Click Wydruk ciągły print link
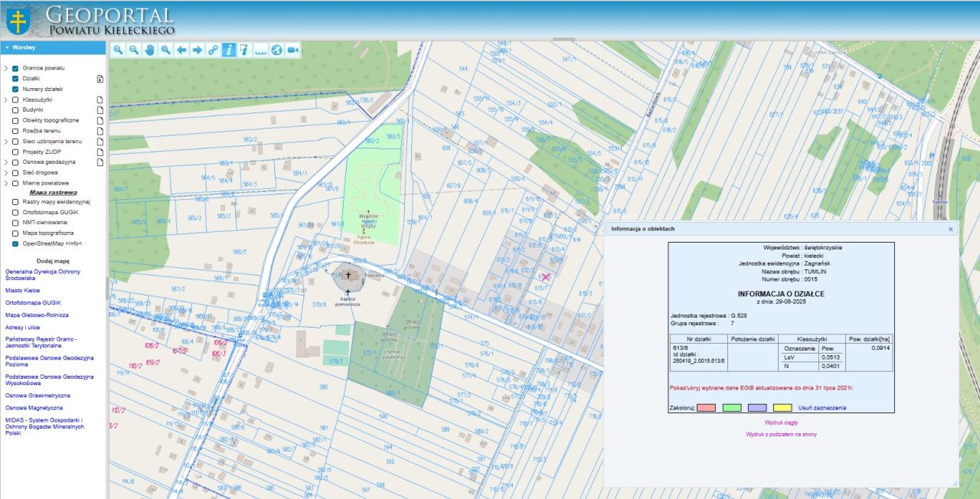The image size is (980, 499). point(781,422)
